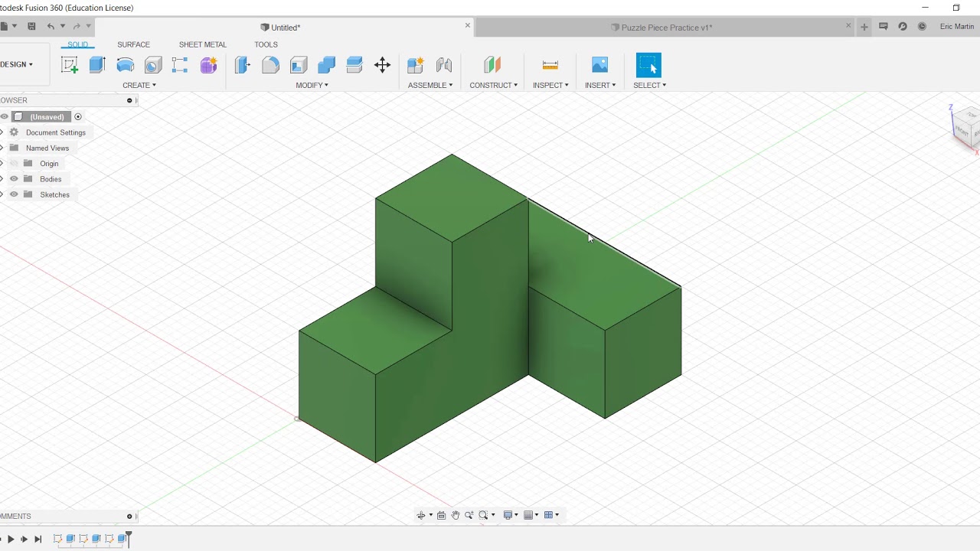
Task: Select the Offset Face tool
Action: pos(354,65)
